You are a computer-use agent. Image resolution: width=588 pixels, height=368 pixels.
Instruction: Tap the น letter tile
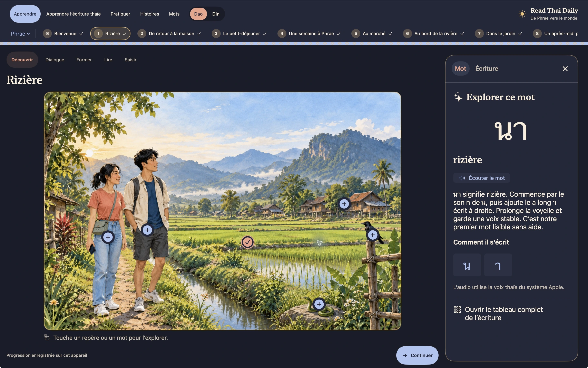point(467,265)
